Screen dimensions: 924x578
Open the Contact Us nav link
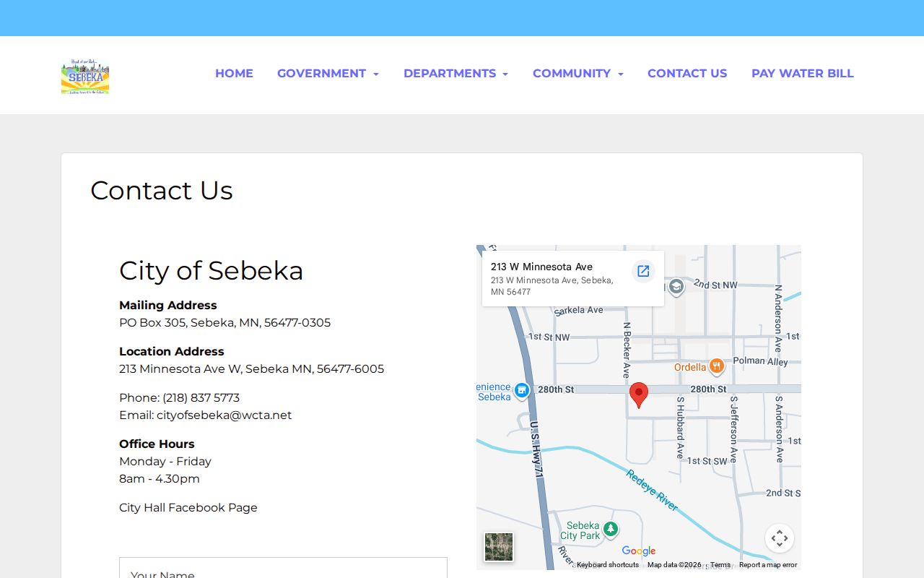point(687,74)
